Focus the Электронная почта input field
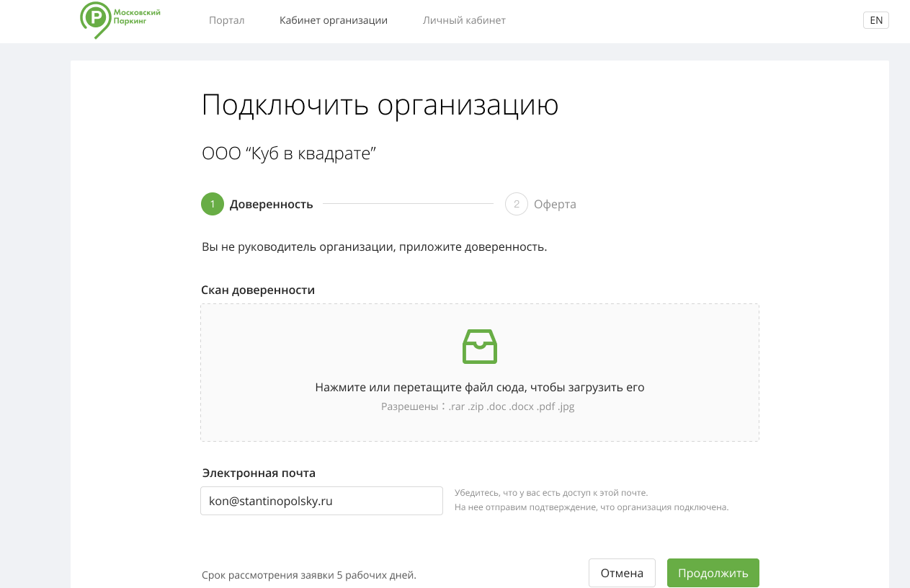Viewport: 910px width, 588px height. pyautogui.click(x=321, y=501)
